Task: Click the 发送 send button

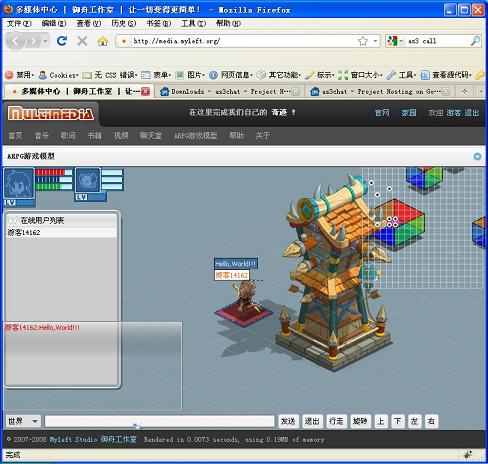Action: 288,421
